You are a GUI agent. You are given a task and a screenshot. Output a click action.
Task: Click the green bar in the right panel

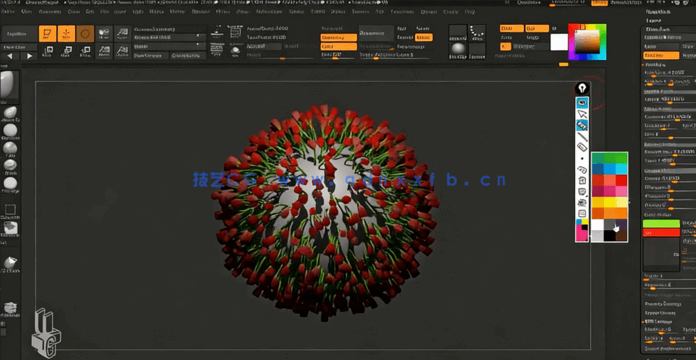point(661,224)
